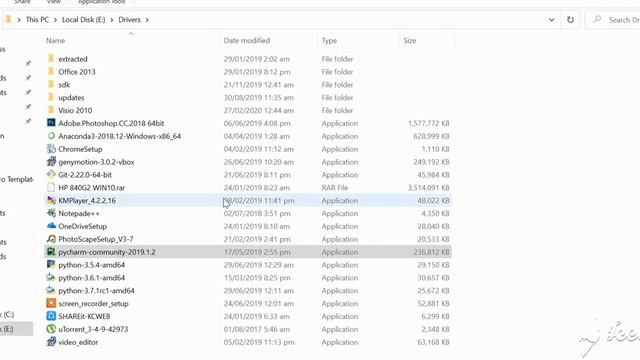640x360 pixels.
Task: Click the screen_recorder_setup icon
Action: [x=51, y=303]
